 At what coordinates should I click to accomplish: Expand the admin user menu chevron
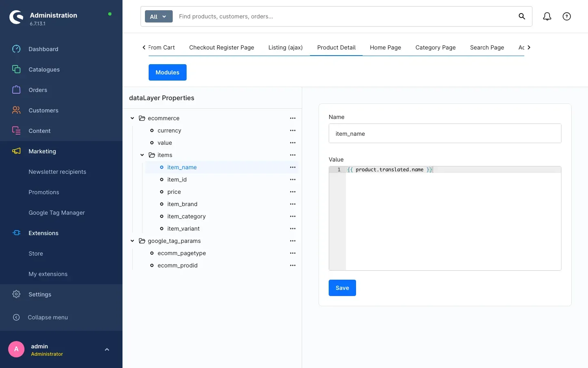[x=107, y=349]
